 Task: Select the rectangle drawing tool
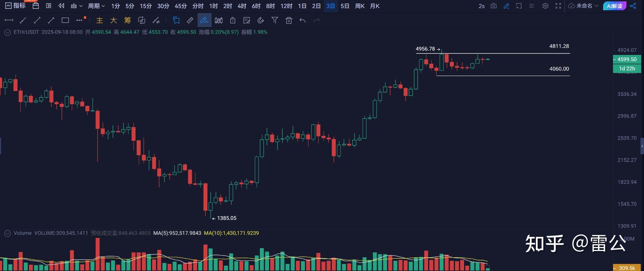[65, 20]
